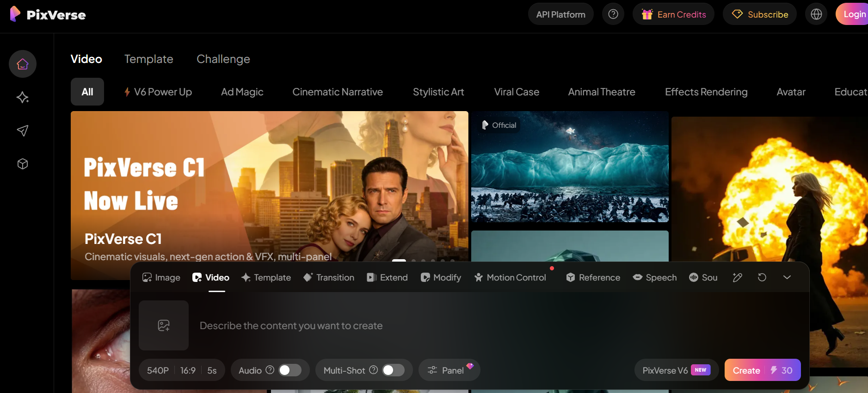Image resolution: width=868 pixels, height=393 pixels.
Task: Click Earn Credits button
Action: (x=674, y=14)
